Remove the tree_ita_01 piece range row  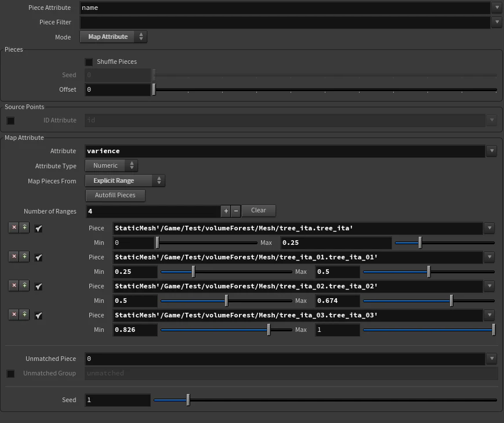pos(14,256)
